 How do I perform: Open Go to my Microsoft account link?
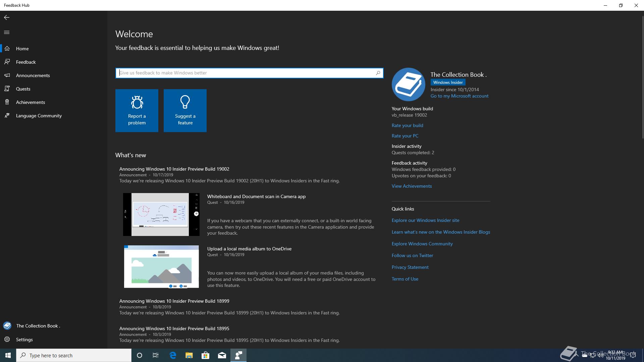(460, 96)
